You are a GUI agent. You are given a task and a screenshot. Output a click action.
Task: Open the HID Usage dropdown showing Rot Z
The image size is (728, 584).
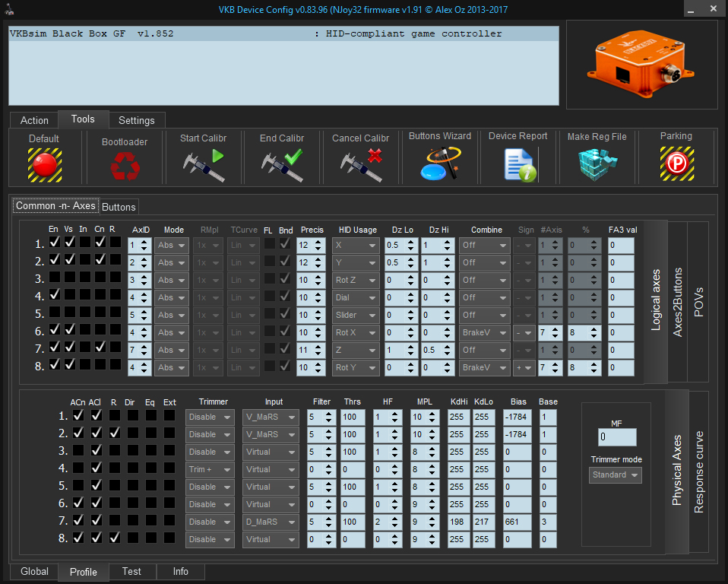click(x=355, y=280)
